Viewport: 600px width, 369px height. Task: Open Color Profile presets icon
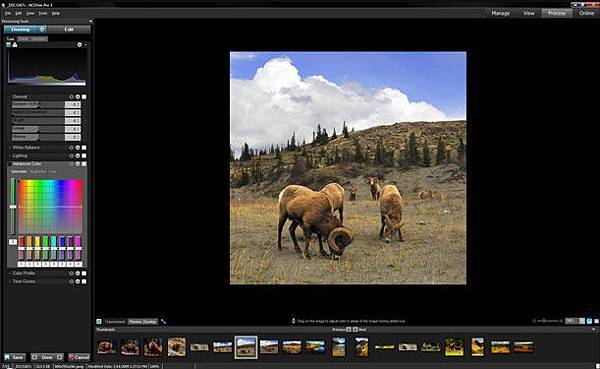coord(78,274)
